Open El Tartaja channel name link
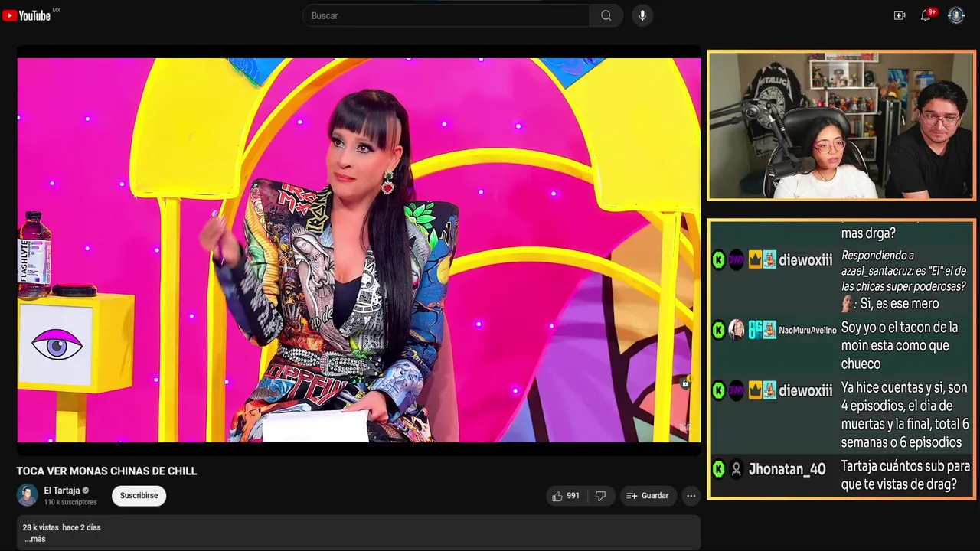The height and width of the screenshot is (551, 980). (61, 491)
